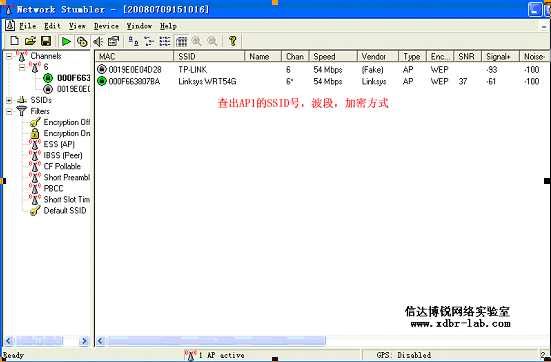Click the Noise column header

coord(535,56)
